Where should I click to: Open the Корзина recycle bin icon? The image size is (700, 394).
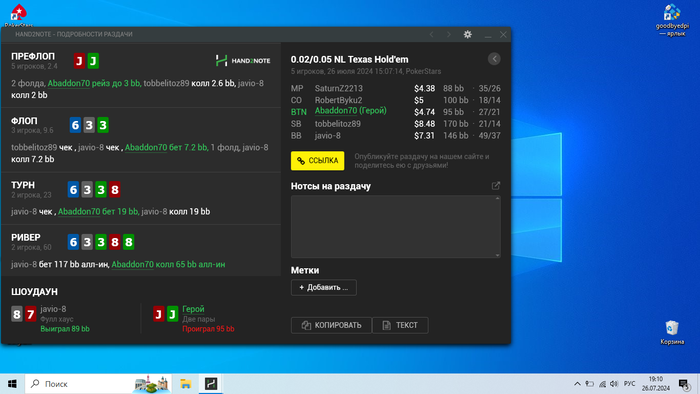click(x=672, y=332)
